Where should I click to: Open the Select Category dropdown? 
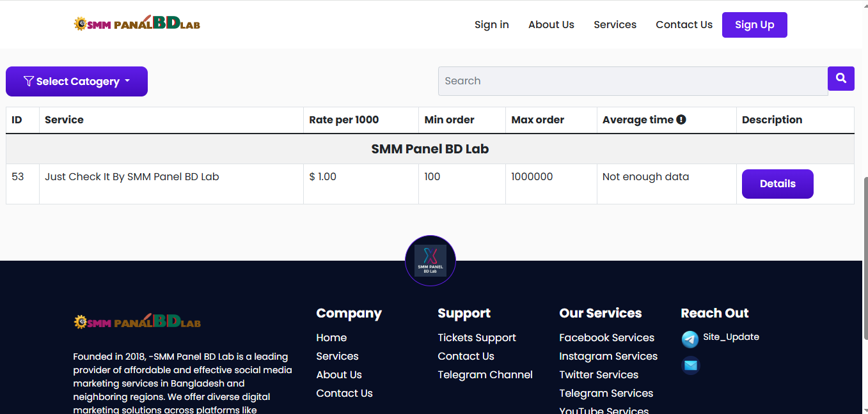[77, 82]
